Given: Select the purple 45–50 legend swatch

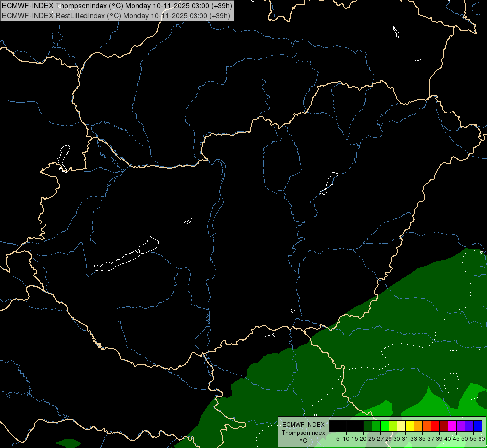Looking at the screenshot, I should point(461,426).
